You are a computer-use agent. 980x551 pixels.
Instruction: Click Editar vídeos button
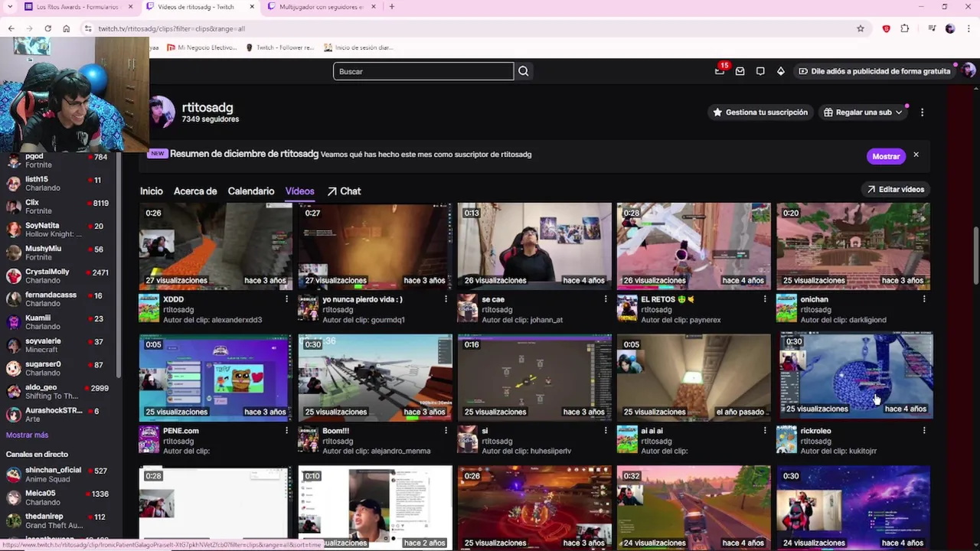point(895,189)
